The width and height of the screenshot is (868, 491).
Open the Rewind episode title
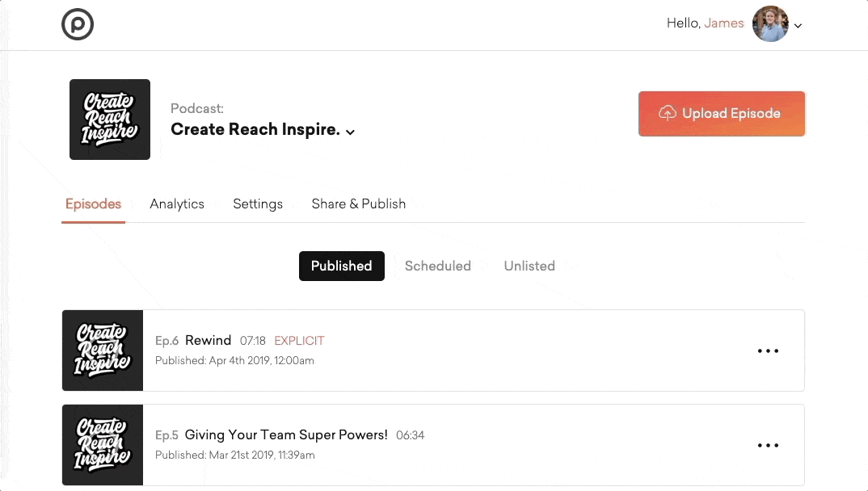(x=209, y=340)
